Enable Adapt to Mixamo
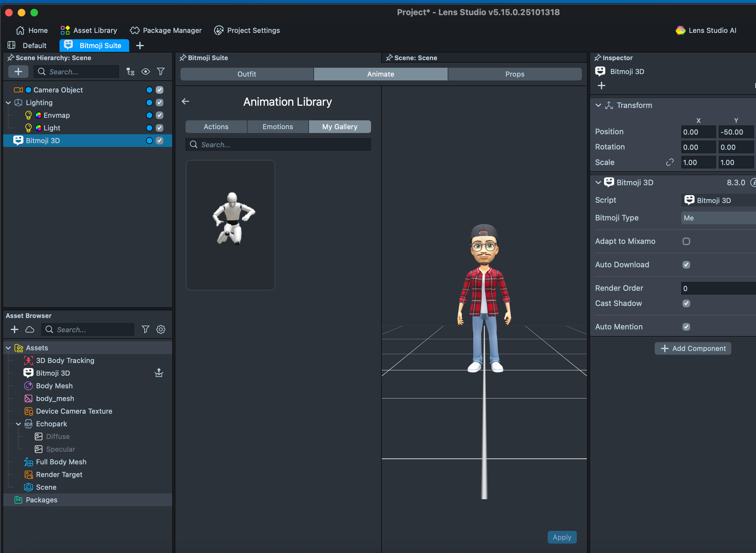Screen dimensions: 756x553 click(x=686, y=241)
